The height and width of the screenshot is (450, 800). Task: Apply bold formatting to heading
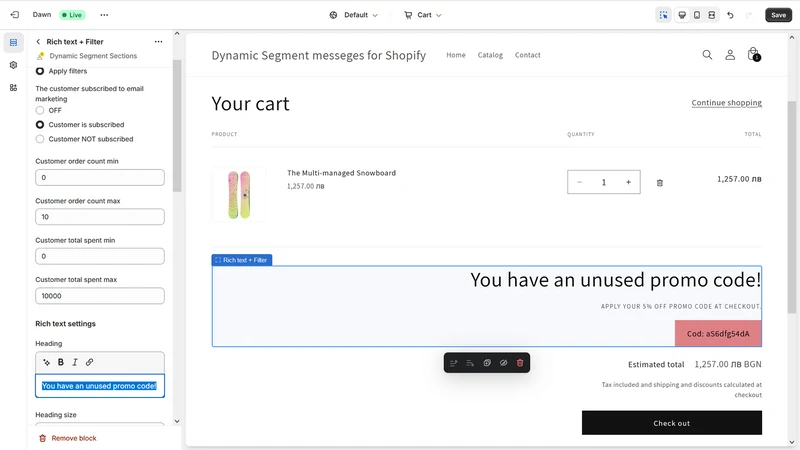tap(61, 362)
